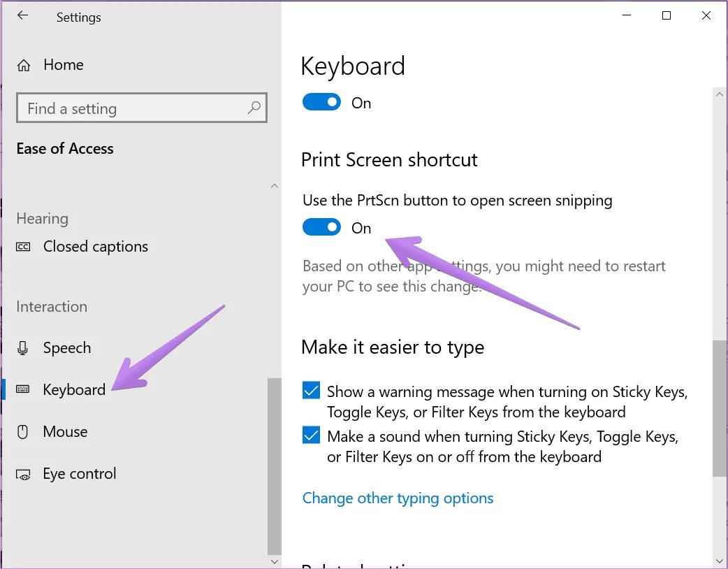Click the main panel scroll down arrow

719,561
